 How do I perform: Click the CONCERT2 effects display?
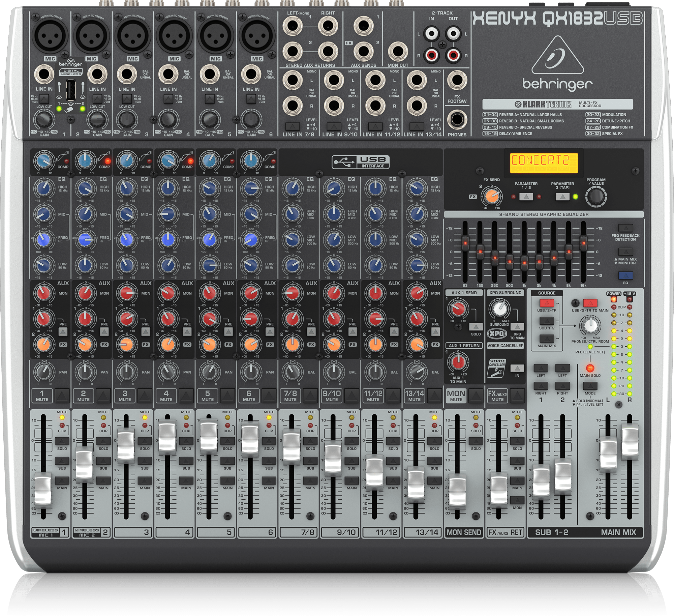[544, 163]
